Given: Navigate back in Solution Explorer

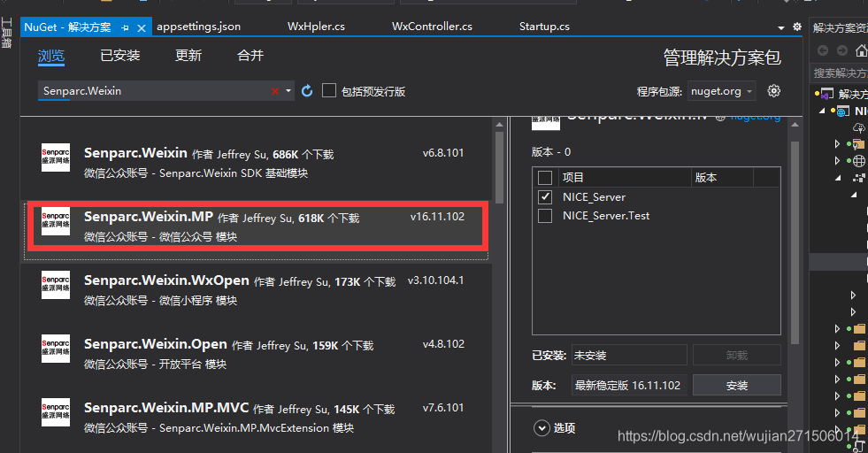Looking at the screenshot, I should [823, 51].
